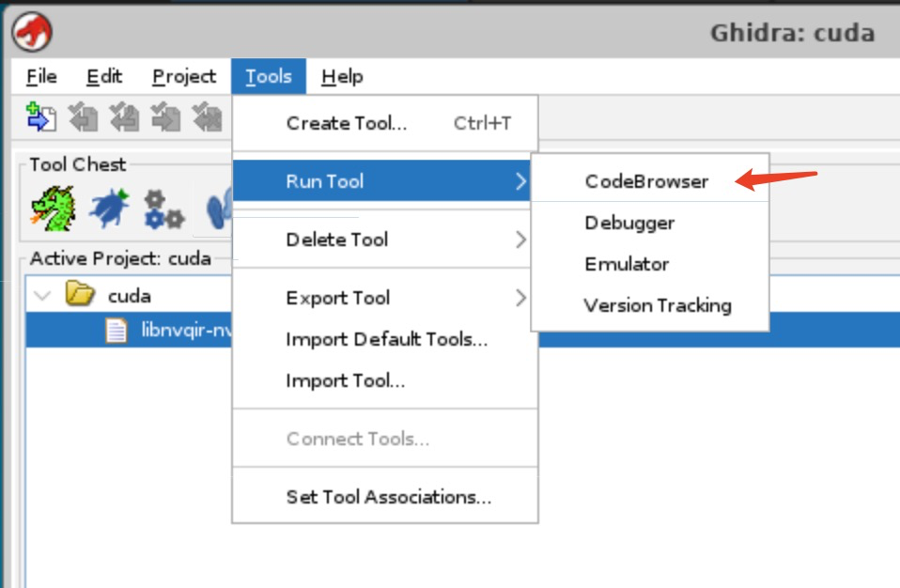The width and height of the screenshot is (900, 588).
Task: Run the Emulator tool from submenu
Action: (650, 264)
